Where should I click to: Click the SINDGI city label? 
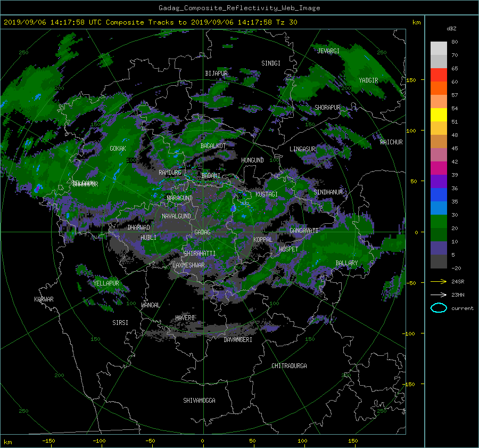(x=271, y=63)
